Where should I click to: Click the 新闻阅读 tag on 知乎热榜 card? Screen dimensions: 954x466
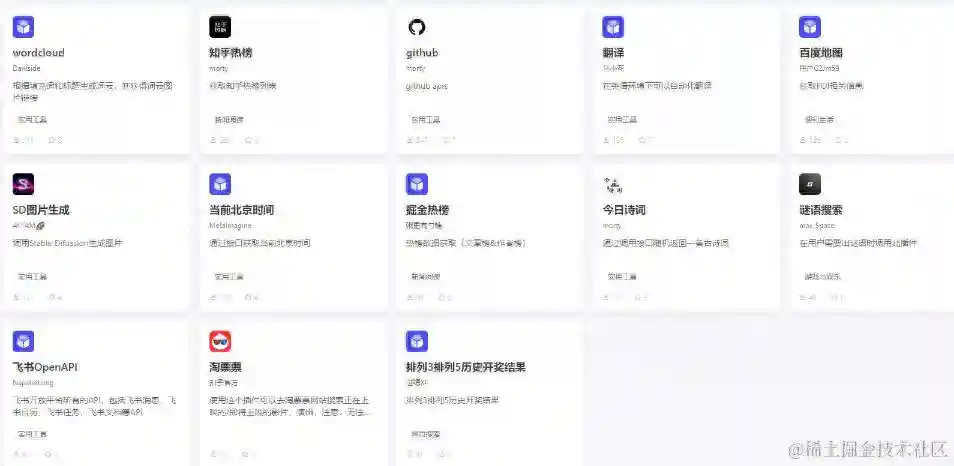pyautogui.click(x=229, y=120)
